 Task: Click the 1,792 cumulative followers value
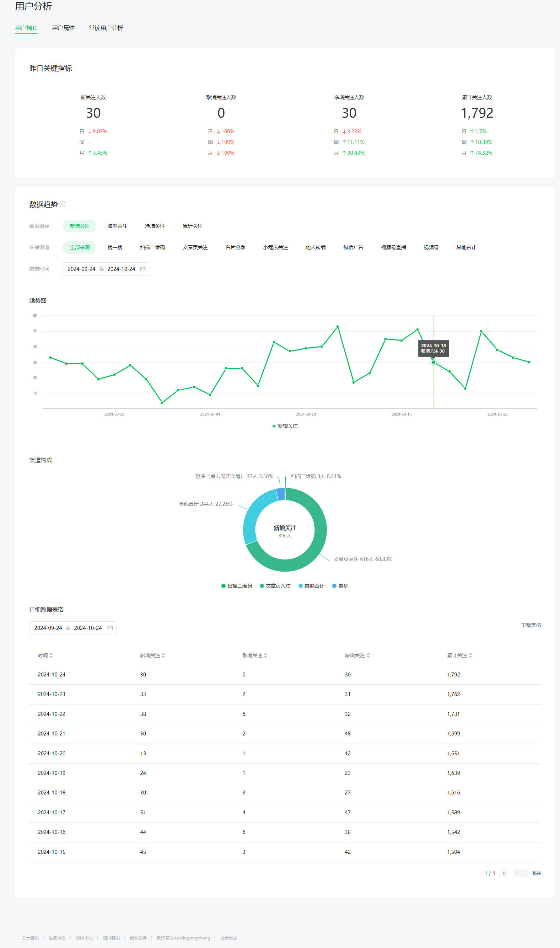[x=477, y=113]
